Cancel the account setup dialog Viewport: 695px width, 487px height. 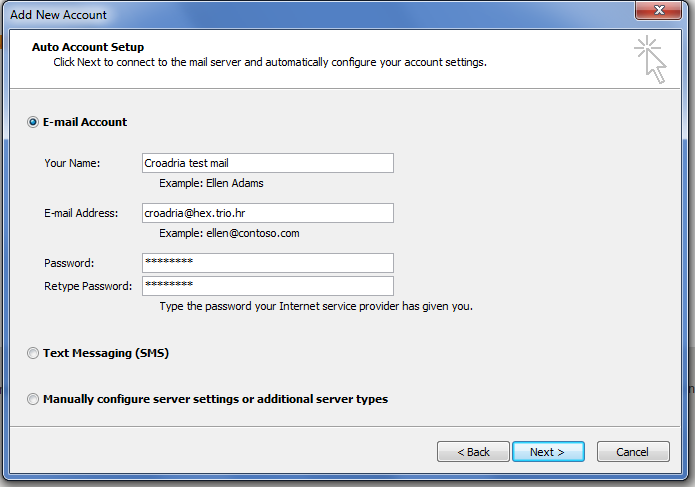[x=633, y=452]
